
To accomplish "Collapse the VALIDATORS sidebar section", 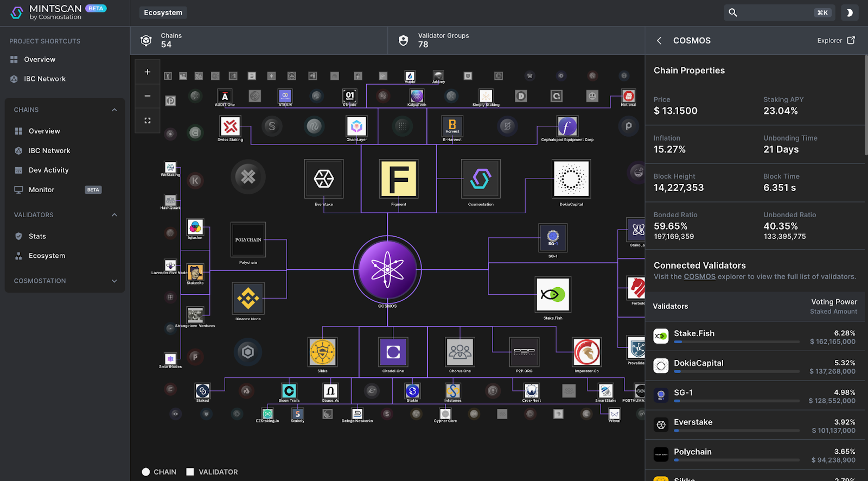I will pos(114,215).
